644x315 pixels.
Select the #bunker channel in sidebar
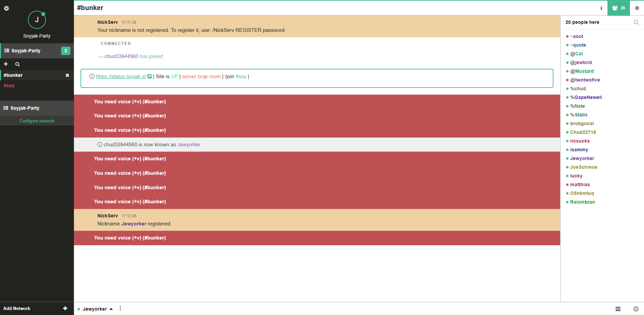coord(13,75)
